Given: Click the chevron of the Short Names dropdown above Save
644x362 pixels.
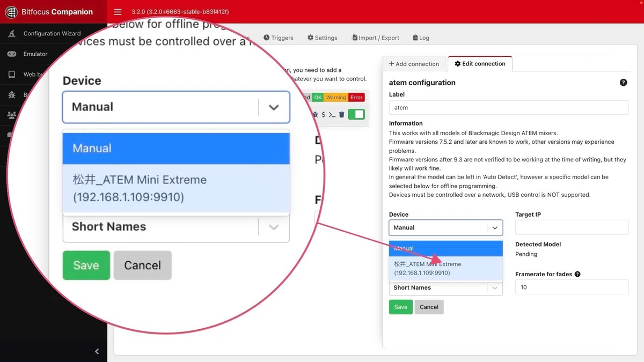Looking at the screenshot, I should tap(495, 288).
